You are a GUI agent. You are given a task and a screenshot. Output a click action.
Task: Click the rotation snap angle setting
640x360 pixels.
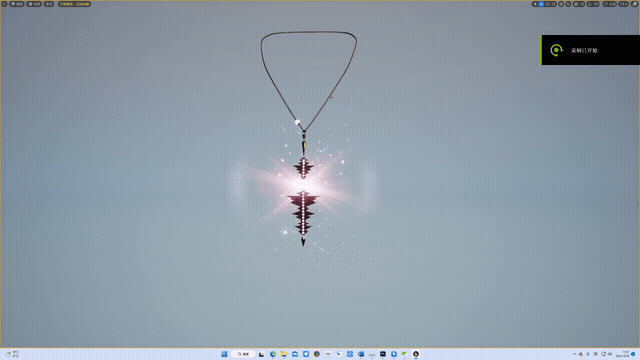pyautogui.click(x=593, y=4)
